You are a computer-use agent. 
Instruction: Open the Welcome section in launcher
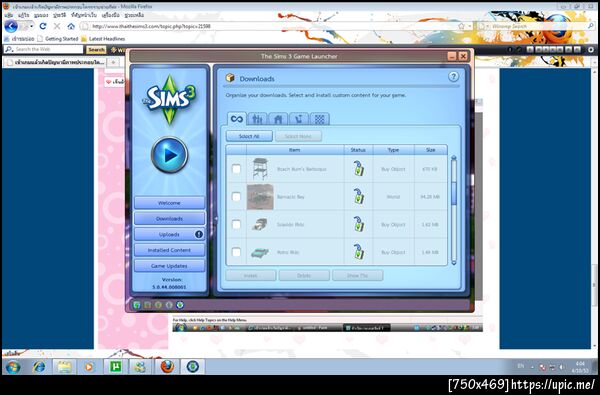click(x=170, y=203)
